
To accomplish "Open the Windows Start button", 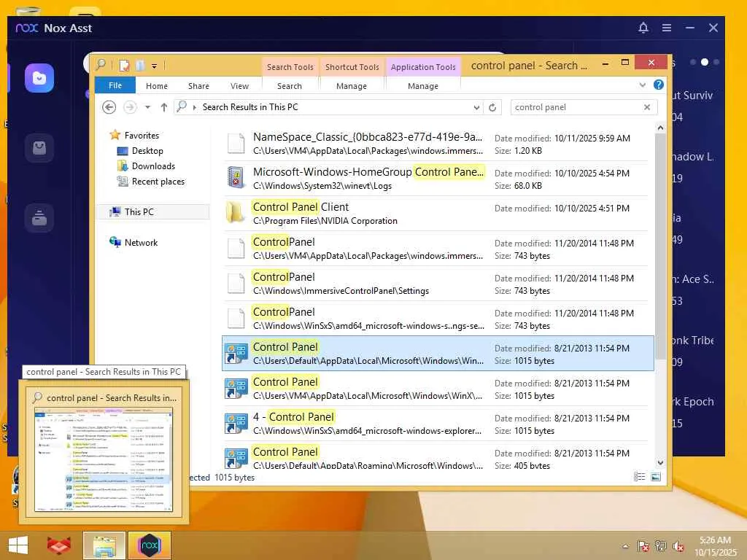I will pyautogui.click(x=18, y=545).
